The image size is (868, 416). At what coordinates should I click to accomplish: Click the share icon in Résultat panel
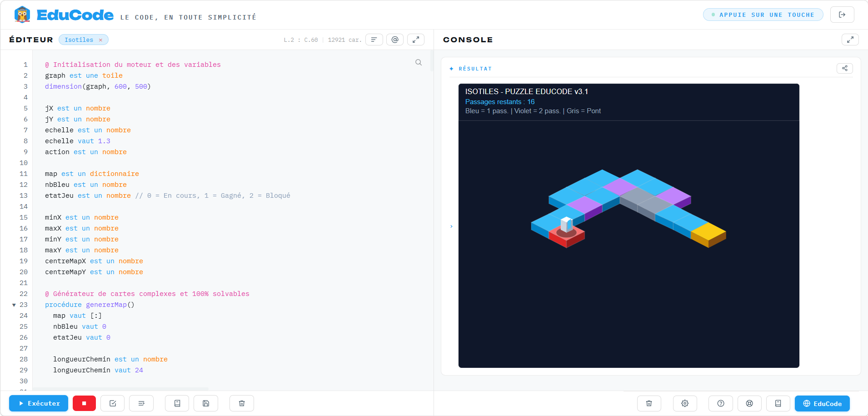point(845,68)
